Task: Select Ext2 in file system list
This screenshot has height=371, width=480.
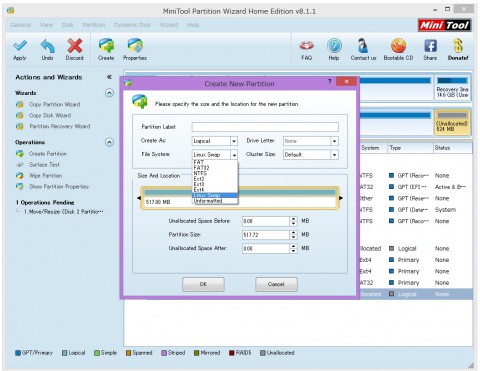Action: click(215, 179)
